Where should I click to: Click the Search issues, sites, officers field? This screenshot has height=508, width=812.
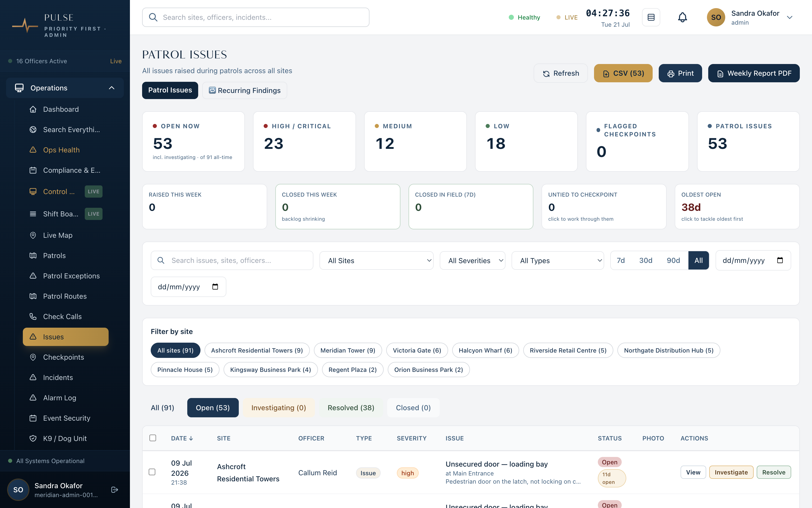(x=232, y=260)
